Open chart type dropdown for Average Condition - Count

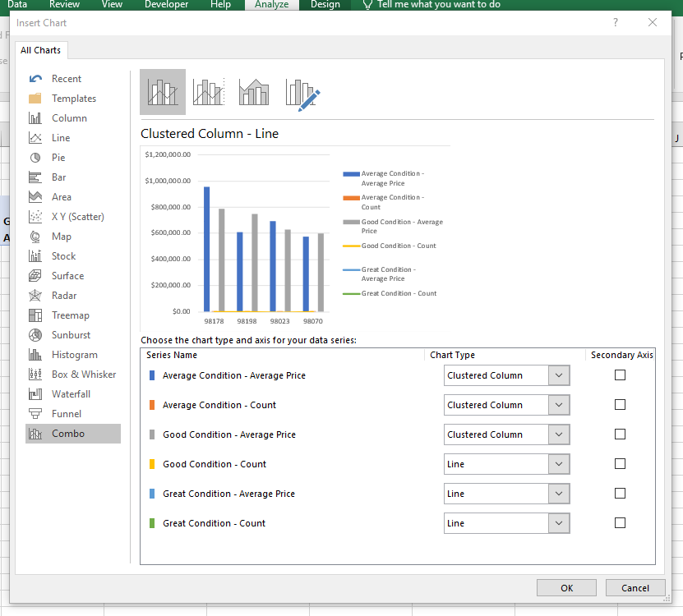(558, 405)
